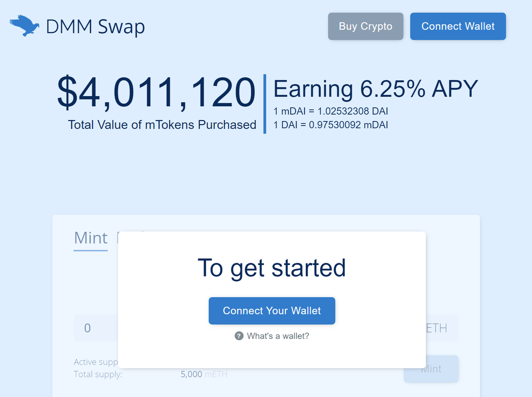Viewport: 532px width, 397px height.
Task: Click the To get started heading
Action: point(272,268)
